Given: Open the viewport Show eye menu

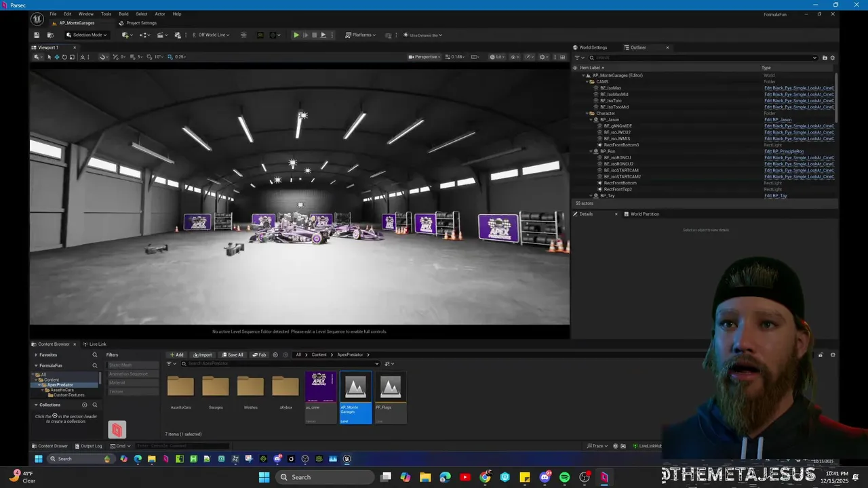Looking at the screenshot, I should 515,57.
